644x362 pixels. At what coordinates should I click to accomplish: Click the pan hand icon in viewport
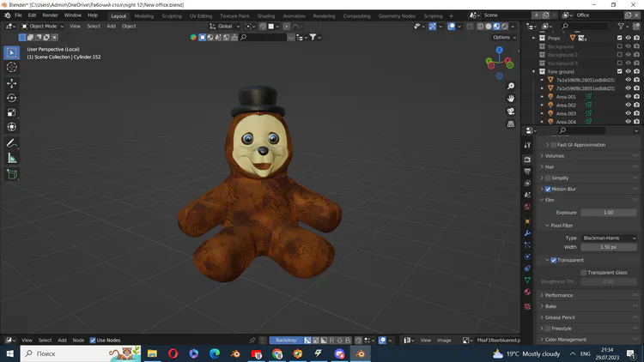[511, 99]
